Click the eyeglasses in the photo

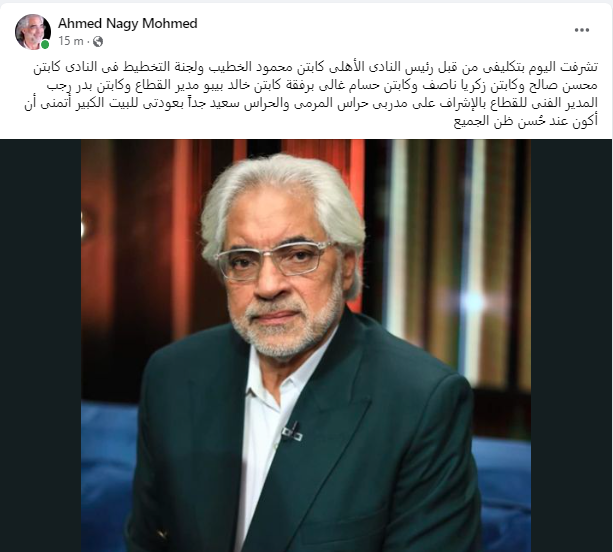pos(274,259)
